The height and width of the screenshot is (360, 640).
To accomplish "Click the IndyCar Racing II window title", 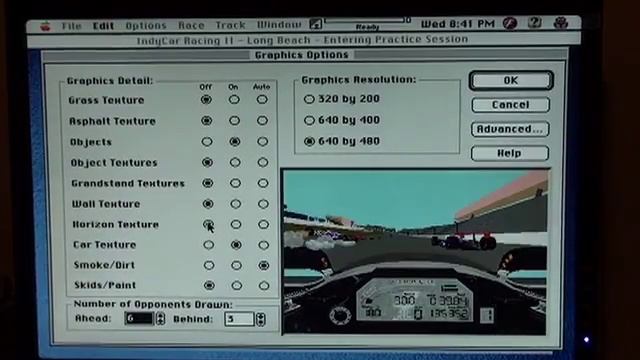I will tap(302, 40).
